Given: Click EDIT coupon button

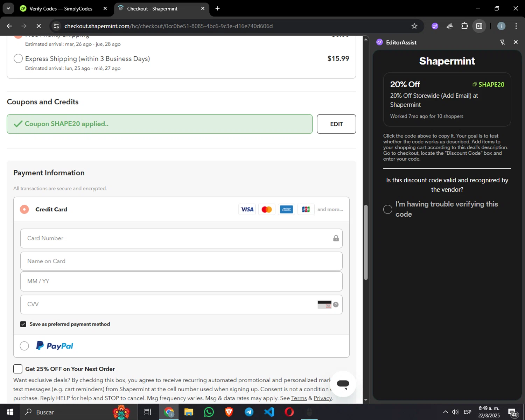Looking at the screenshot, I should [336, 124].
